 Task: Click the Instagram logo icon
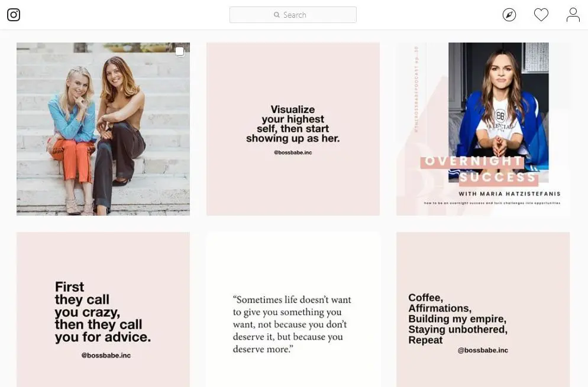[14, 15]
